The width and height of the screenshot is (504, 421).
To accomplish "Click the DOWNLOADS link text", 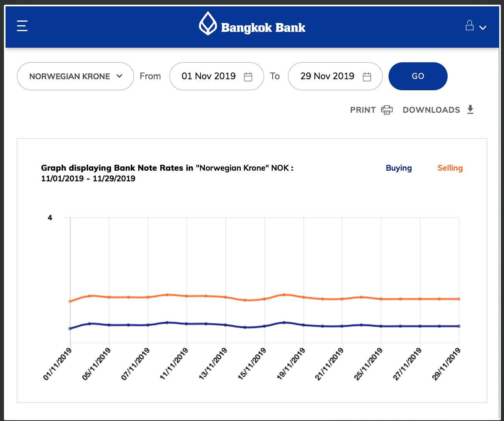I will (431, 110).
